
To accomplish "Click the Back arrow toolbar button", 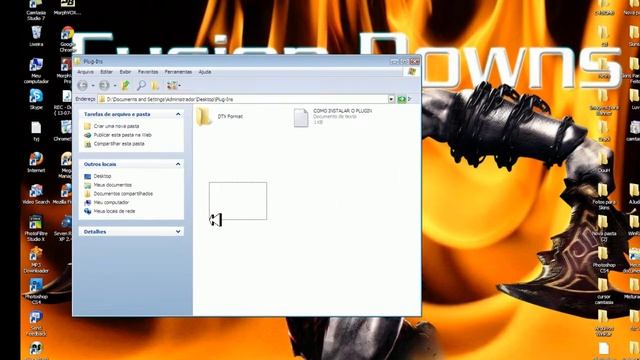I will point(82,85).
